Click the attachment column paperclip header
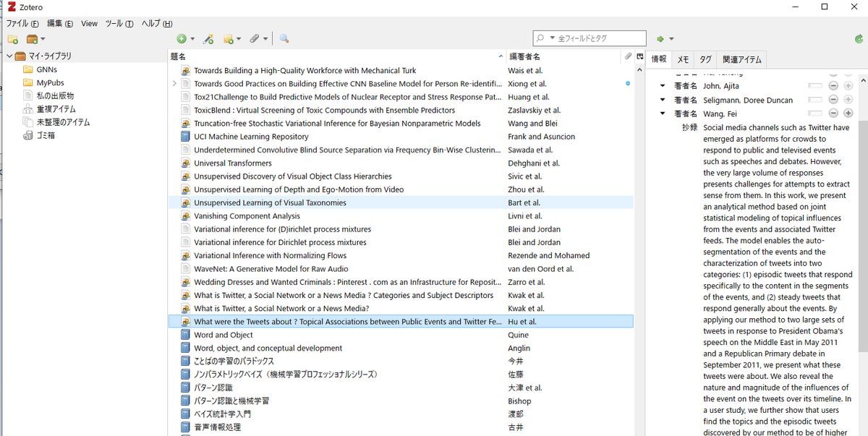The image size is (868, 436). coord(628,56)
